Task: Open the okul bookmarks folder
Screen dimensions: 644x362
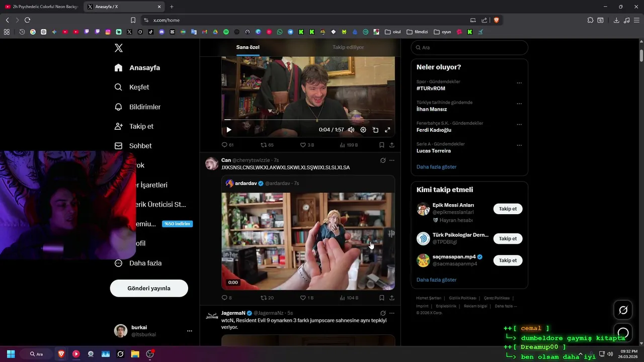Action: pyautogui.click(x=393, y=32)
